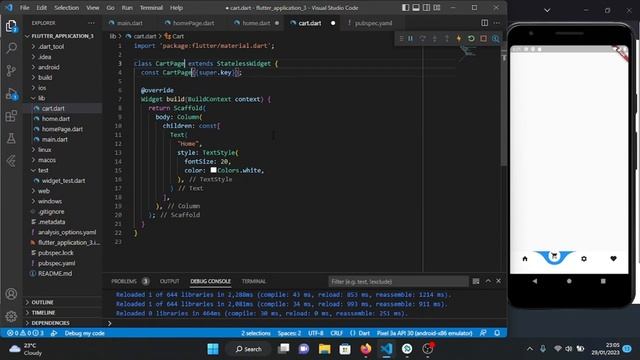640x360 pixels.
Task: Open the Run and Debug view
Action: (x=11, y=94)
